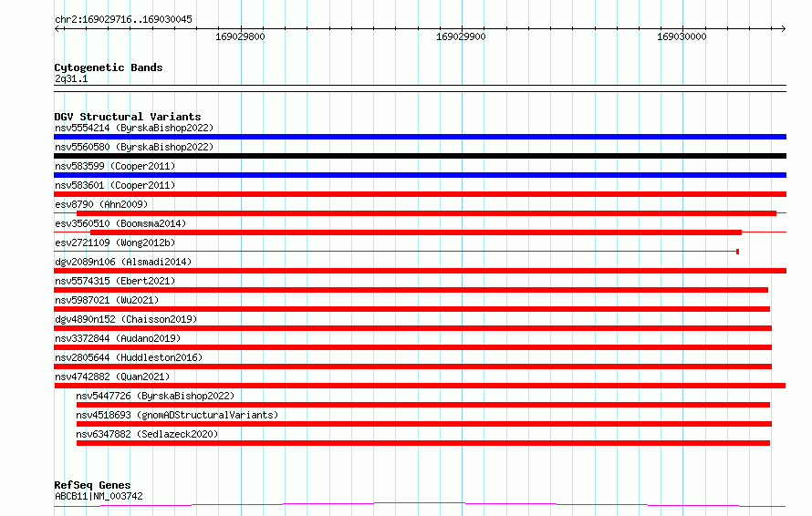Click the ruler's left arrowhead
The height and width of the screenshot is (516, 812).
[x=57, y=28]
